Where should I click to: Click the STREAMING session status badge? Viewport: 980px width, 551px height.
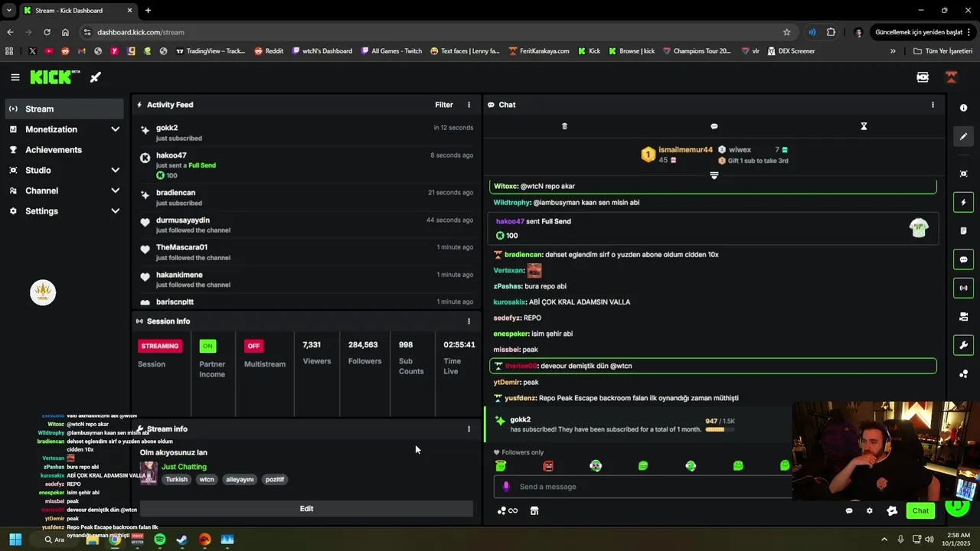pyautogui.click(x=160, y=346)
